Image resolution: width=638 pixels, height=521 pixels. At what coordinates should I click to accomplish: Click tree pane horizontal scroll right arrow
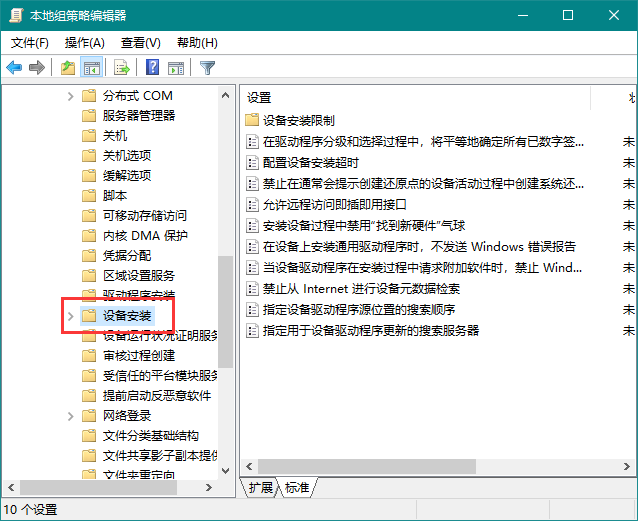[209, 487]
